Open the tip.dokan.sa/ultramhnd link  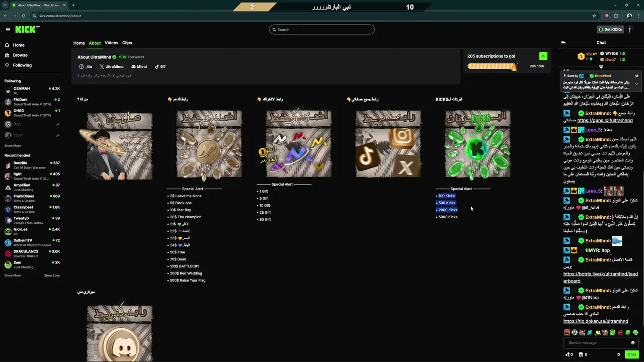[x=596, y=321]
